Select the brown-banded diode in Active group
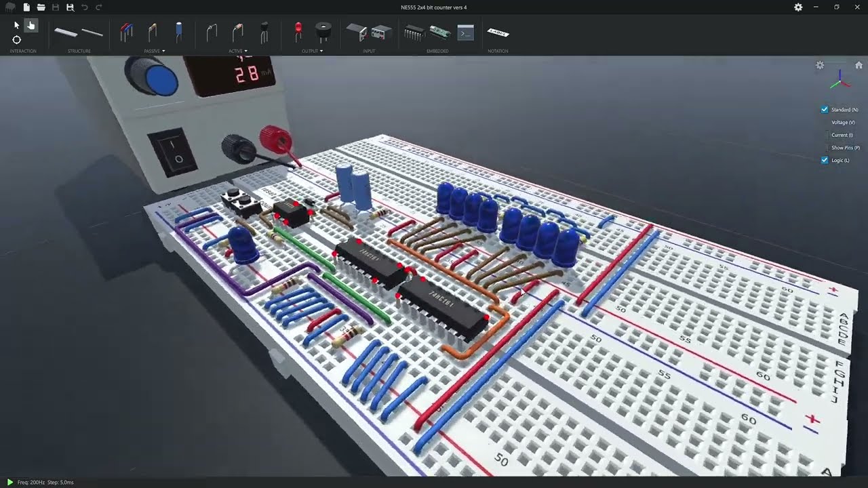 coord(237,32)
